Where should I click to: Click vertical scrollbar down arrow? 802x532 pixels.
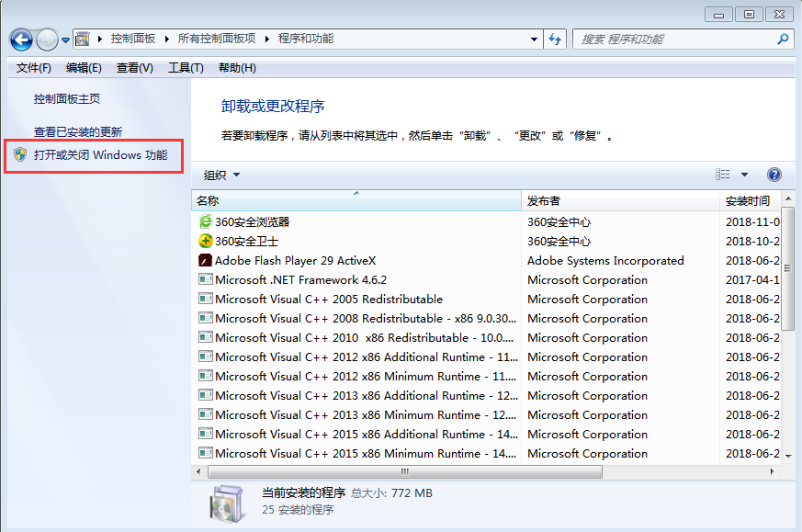point(788,456)
